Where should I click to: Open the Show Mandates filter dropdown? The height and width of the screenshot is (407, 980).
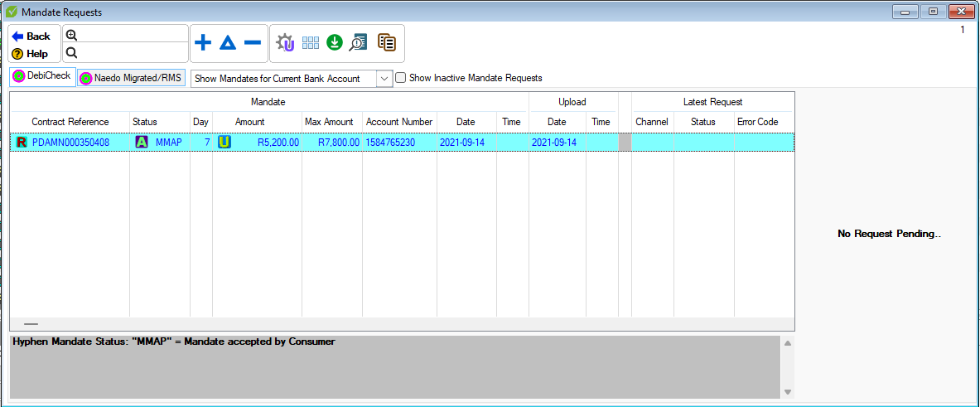coord(384,79)
